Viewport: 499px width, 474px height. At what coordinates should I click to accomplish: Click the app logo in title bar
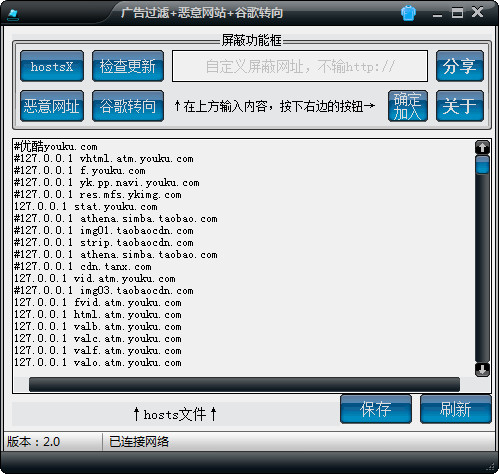(13, 15)
